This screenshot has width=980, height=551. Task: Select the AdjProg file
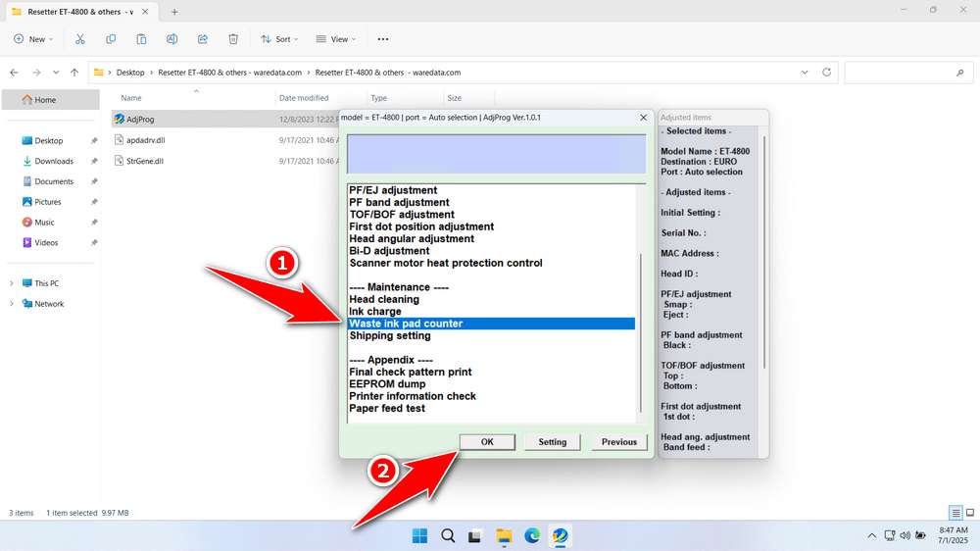(x=140, y=119)
